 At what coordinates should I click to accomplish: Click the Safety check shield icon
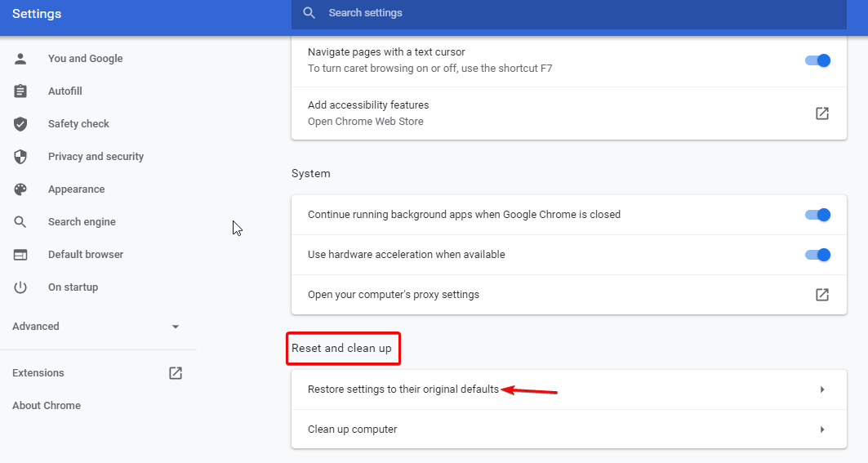20,124
